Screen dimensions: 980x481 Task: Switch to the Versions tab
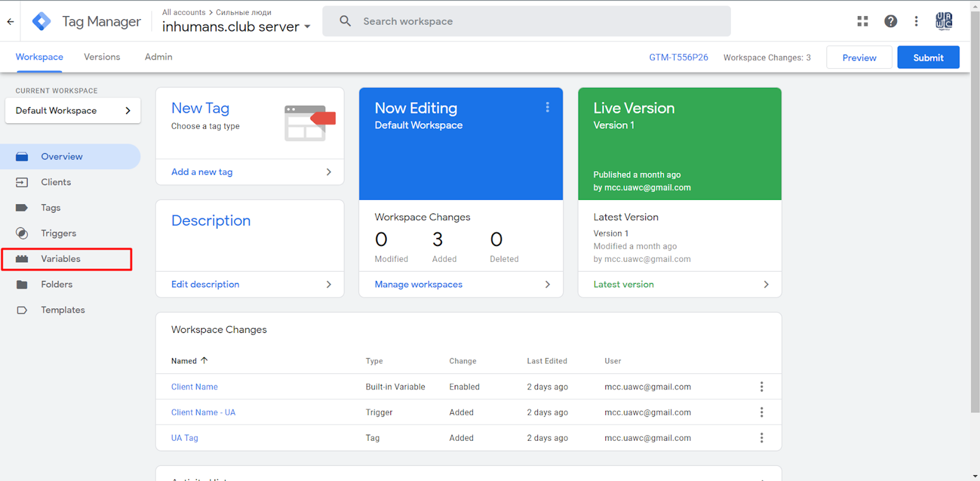[102, 57]
